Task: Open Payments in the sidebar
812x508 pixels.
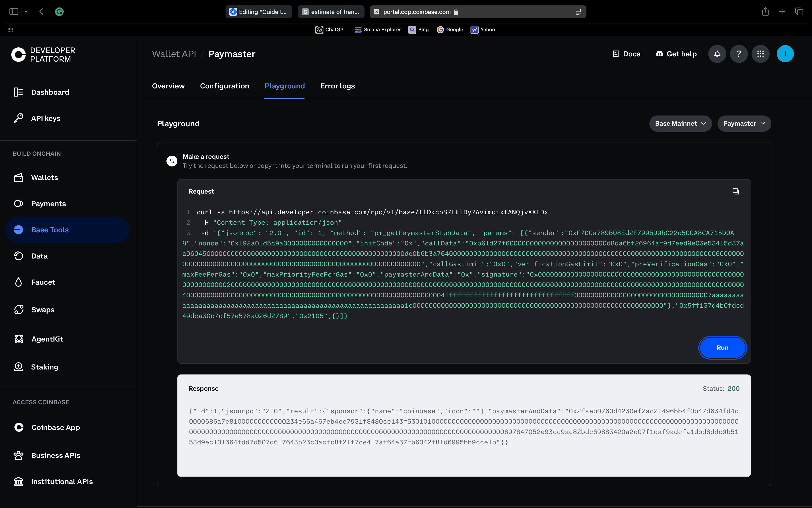Action: click(x=67, y=204)
